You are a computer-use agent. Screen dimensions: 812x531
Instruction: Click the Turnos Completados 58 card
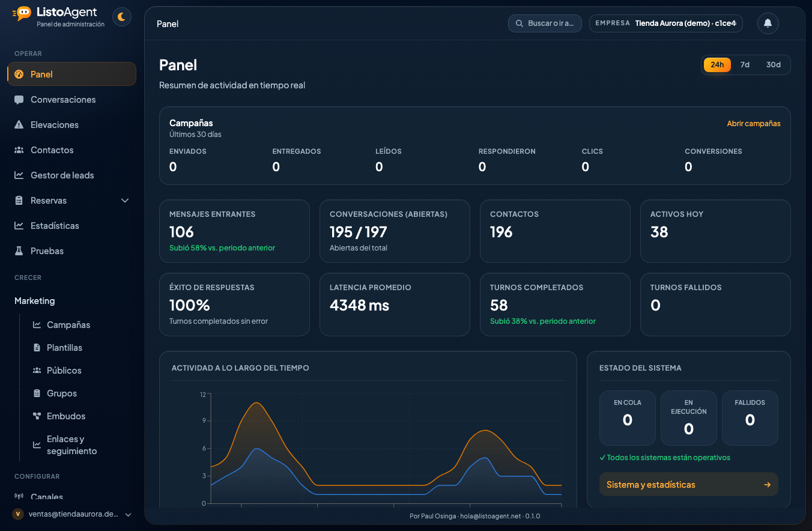tap(555, 305)
